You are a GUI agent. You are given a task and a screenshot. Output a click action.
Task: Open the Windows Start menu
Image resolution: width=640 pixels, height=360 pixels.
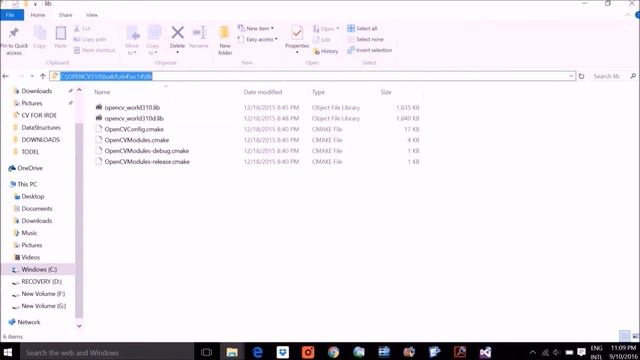pos(8,352)
